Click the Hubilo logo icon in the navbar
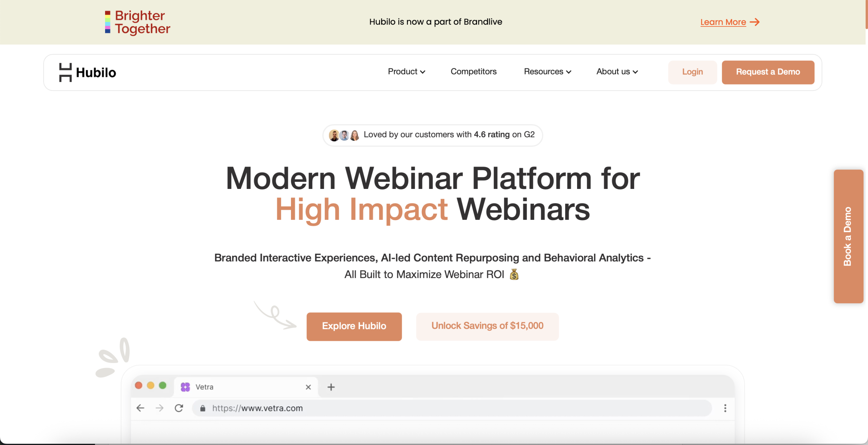868x445 pixels. pos(65,72)
